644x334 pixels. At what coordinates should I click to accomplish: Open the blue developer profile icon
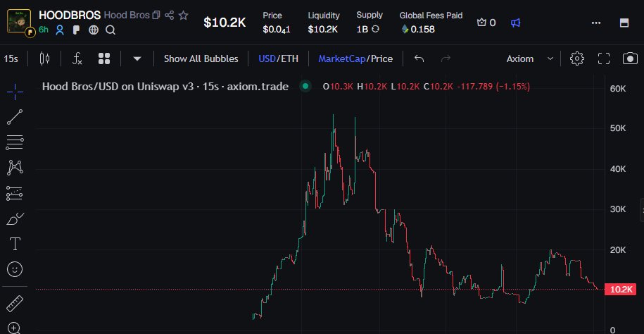[x=60, y=30]
